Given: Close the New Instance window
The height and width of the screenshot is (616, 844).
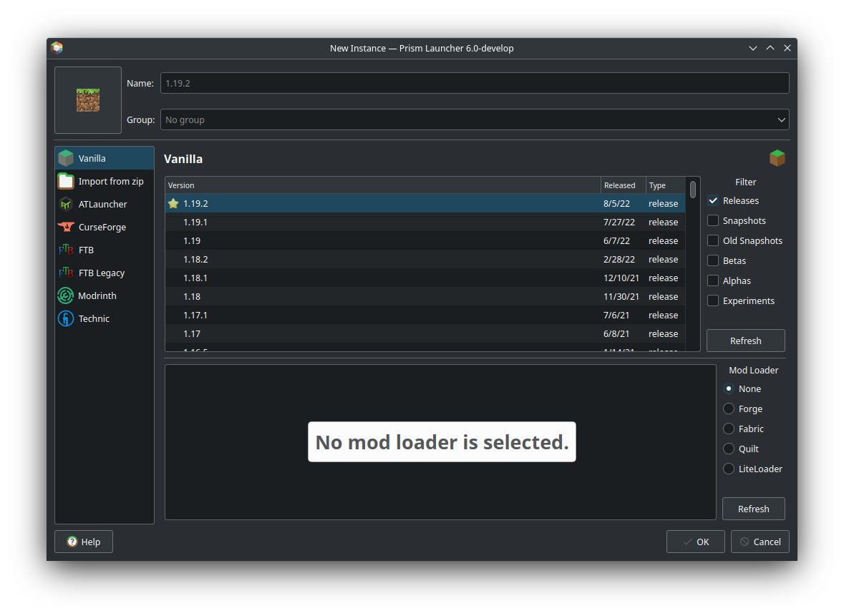Looking at the screenshot, I should pos(787,48).
